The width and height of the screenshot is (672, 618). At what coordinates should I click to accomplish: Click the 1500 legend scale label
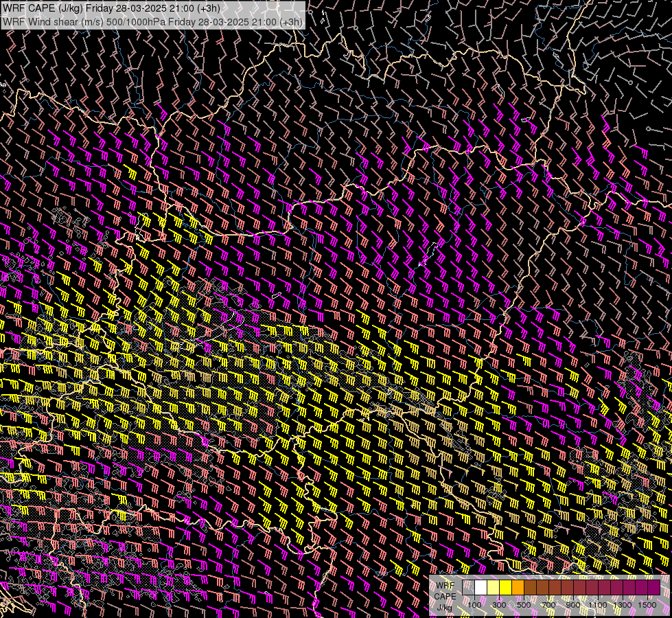647,605
